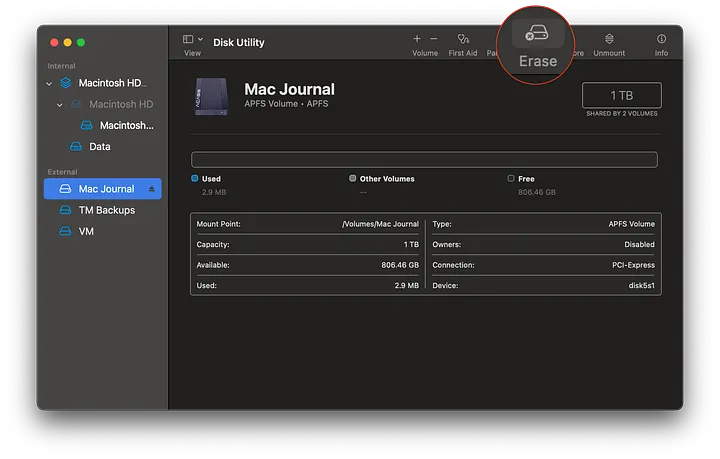
Task: Click the Other Volumes legend swatch
Action: (352, 179)
